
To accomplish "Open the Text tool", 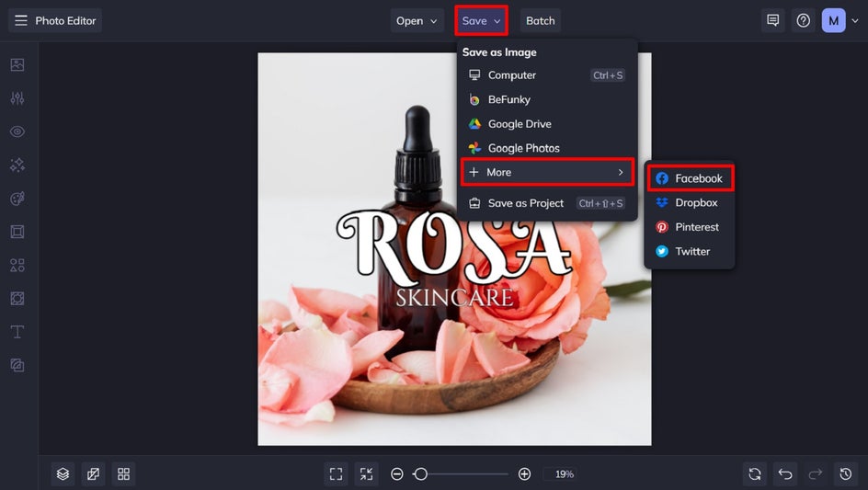I will [x=17, y=332].
